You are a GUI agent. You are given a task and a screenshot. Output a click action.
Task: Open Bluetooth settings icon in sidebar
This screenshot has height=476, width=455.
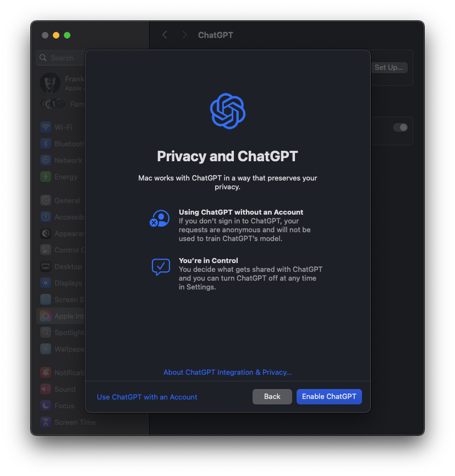coord(46,144)
